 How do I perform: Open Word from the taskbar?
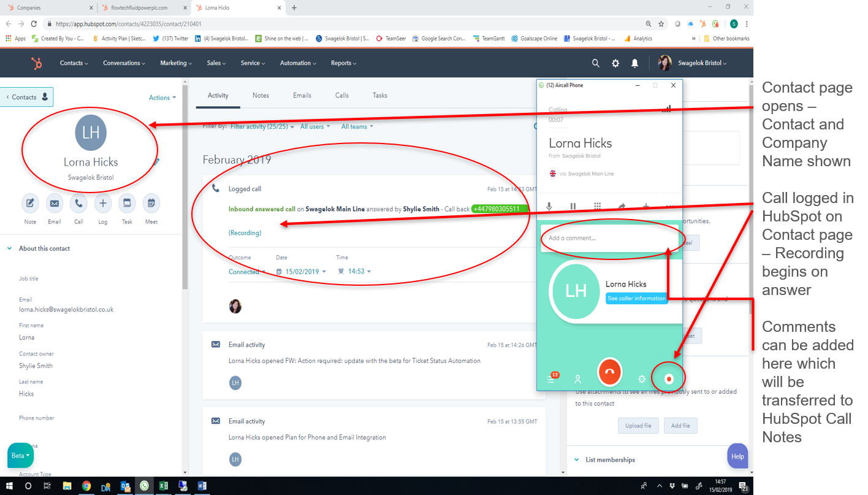202,486
